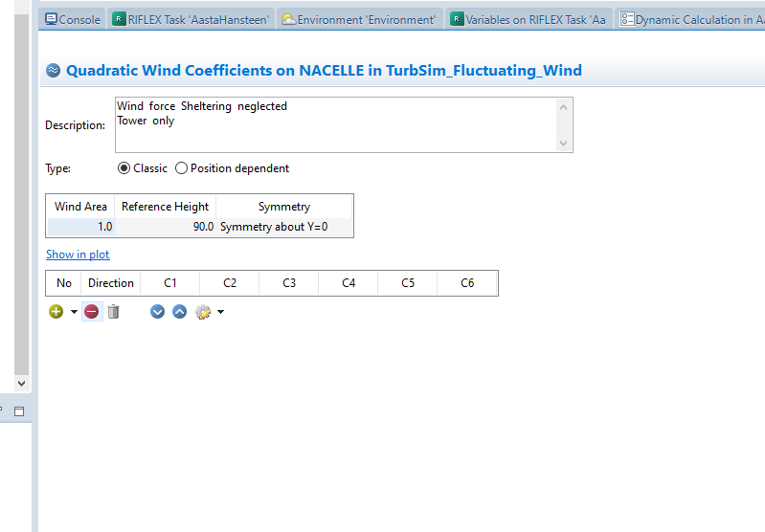The height and width of the screenshot is (532, 765).
Task: Click the Reference Height value 90.0
Action: click(x=166, y=227)
